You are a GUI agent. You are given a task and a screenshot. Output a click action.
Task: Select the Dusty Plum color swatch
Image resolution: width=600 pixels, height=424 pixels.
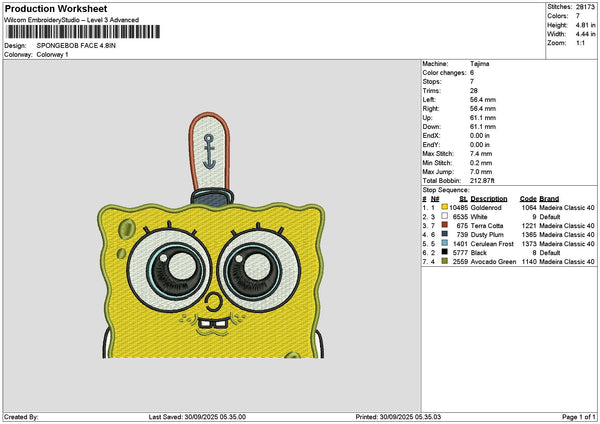(444, 235)
